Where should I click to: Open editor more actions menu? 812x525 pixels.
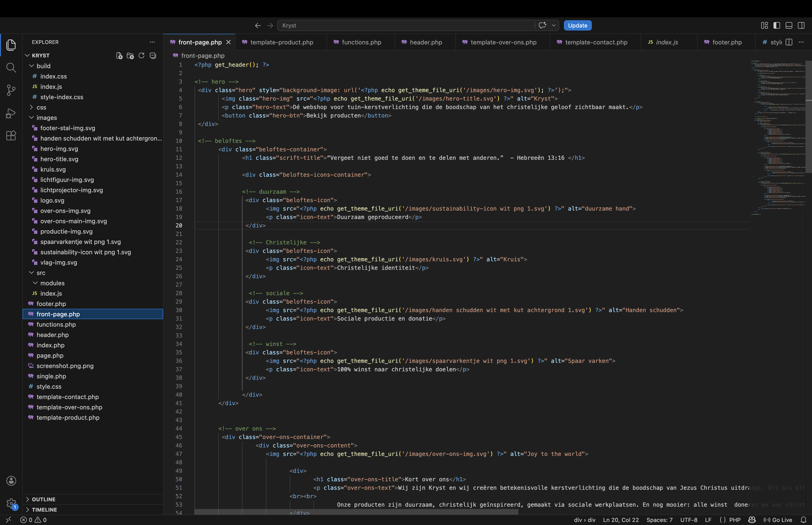click(x=801, y=42)
